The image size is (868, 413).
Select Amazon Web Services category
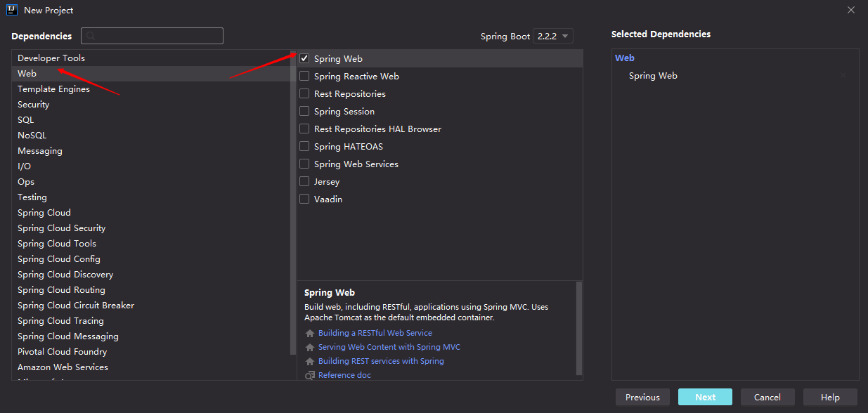(151, 367)
